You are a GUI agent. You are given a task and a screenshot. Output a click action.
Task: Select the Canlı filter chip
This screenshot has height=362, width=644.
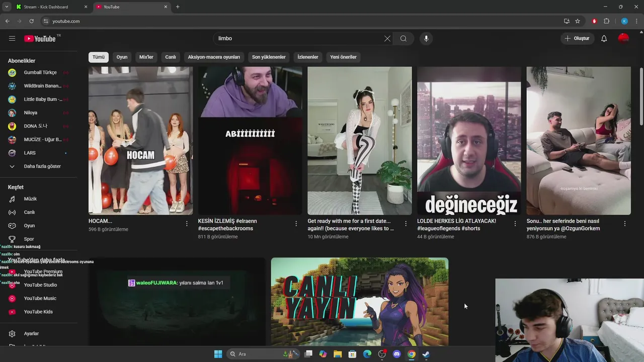(x=171, y=57)
